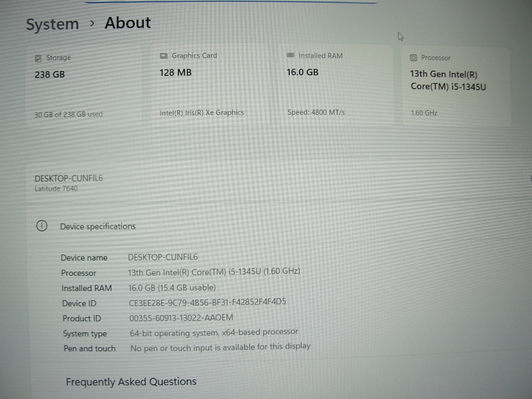Select '64-bit operating system, x64-based processor' value
The image size is (532, 399).
pos(214,332)
